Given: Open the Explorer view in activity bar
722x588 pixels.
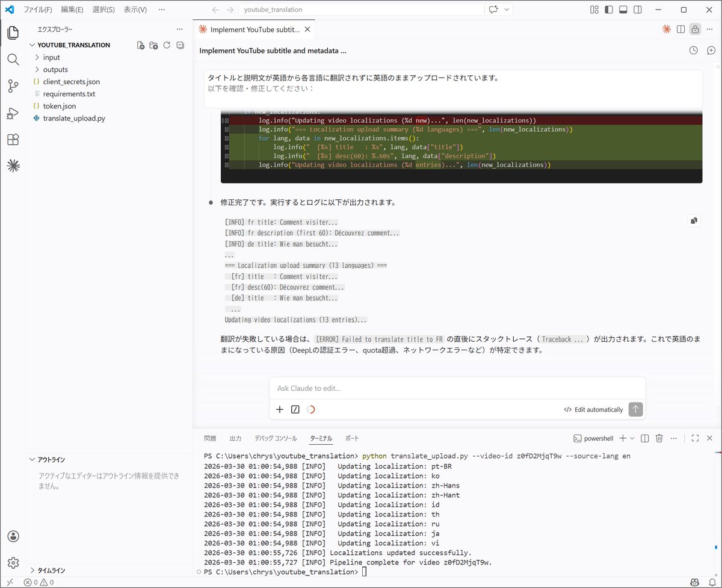Looking at the screenshot, I should 13,32.
